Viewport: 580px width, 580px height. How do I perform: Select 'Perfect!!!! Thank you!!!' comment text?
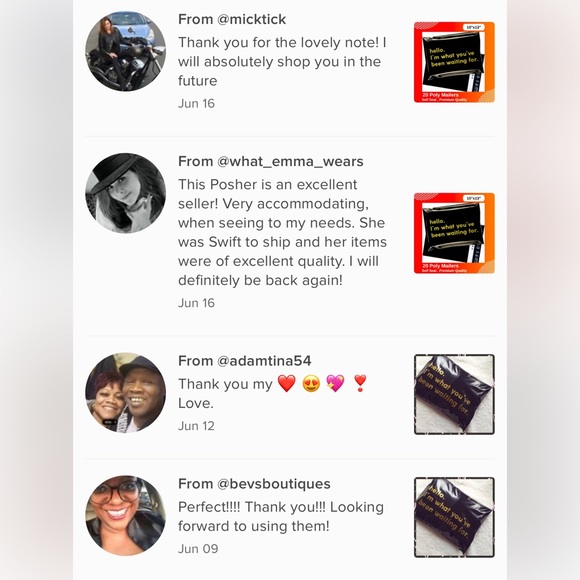(x=281, y=516)
